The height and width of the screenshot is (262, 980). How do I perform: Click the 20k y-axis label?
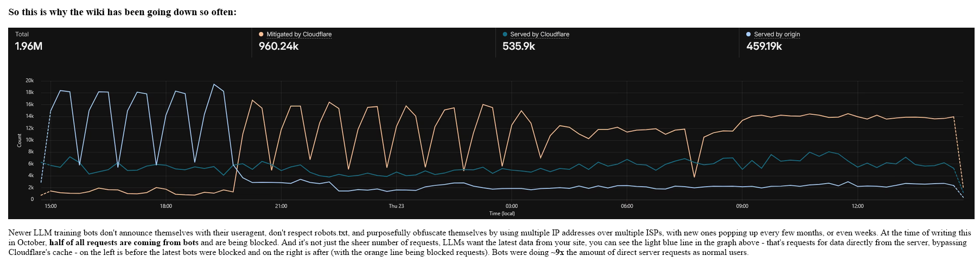29,81
